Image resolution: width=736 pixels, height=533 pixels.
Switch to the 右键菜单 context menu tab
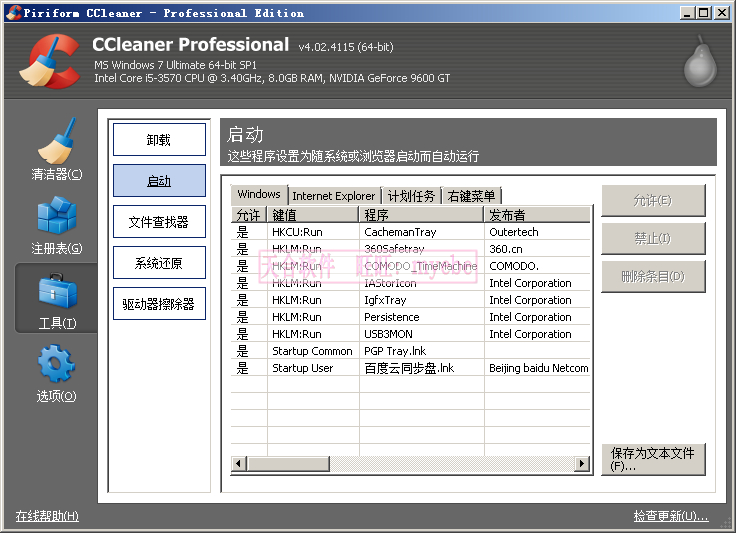(471, 196)
